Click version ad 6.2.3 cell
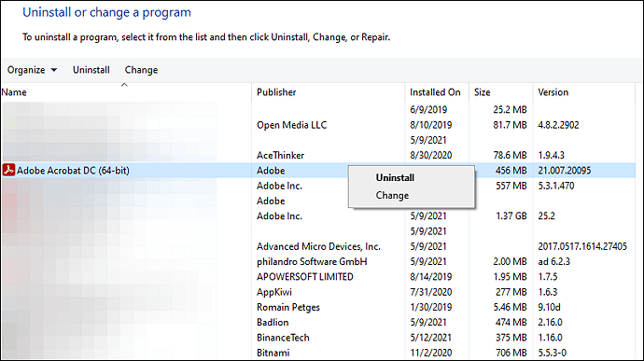644x361 pixels. (554, 261)
